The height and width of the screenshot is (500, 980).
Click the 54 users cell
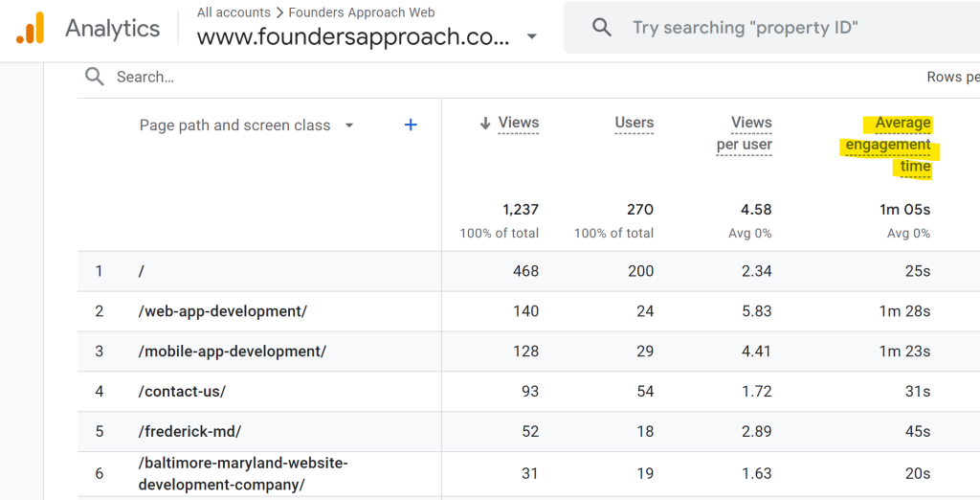pyautogui.click(x=645, y=391)
